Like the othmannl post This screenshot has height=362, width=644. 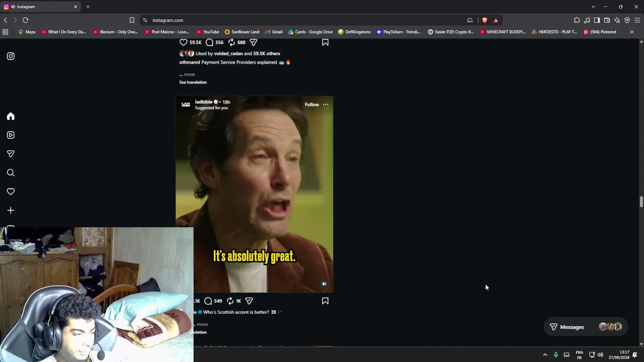184,42
